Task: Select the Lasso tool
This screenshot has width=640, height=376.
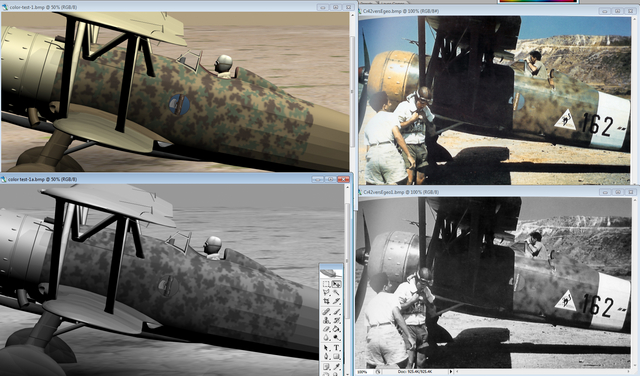Action: 327,292
